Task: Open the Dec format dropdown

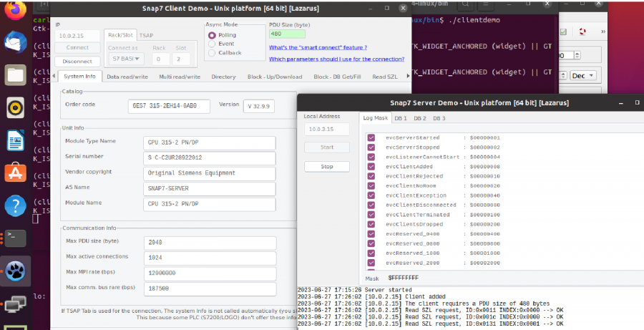Action: click(x=583, y=76)
